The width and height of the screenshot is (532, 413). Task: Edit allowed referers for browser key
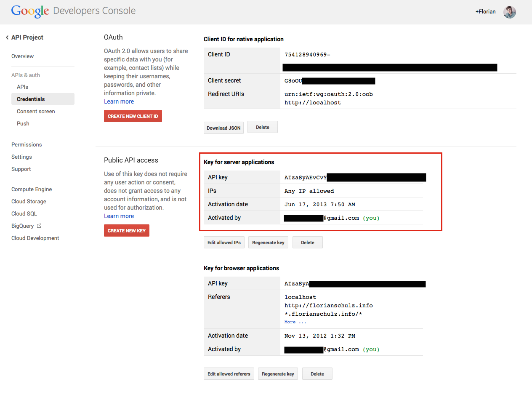coord(229,374)
